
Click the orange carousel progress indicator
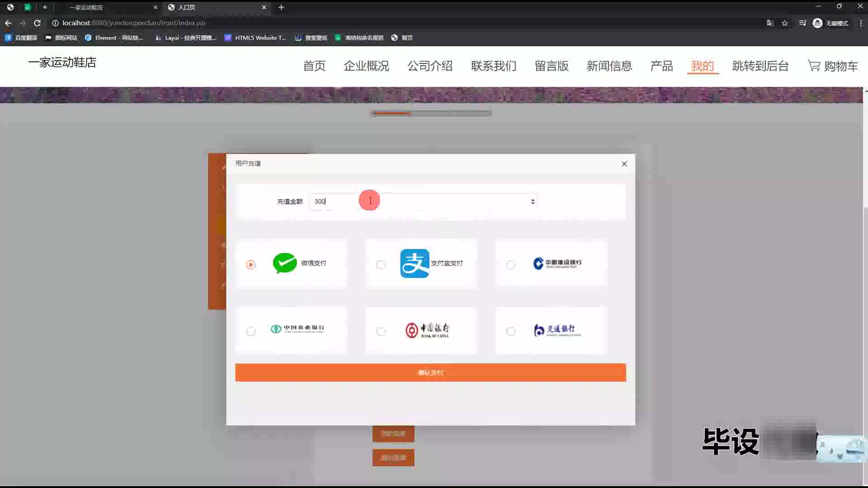[x=392, y=113]
